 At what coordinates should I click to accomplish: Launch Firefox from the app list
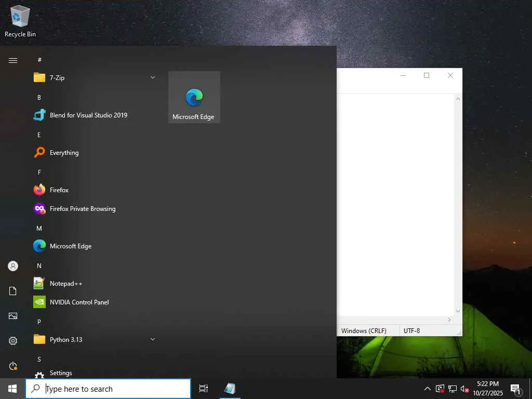[95, 190]
